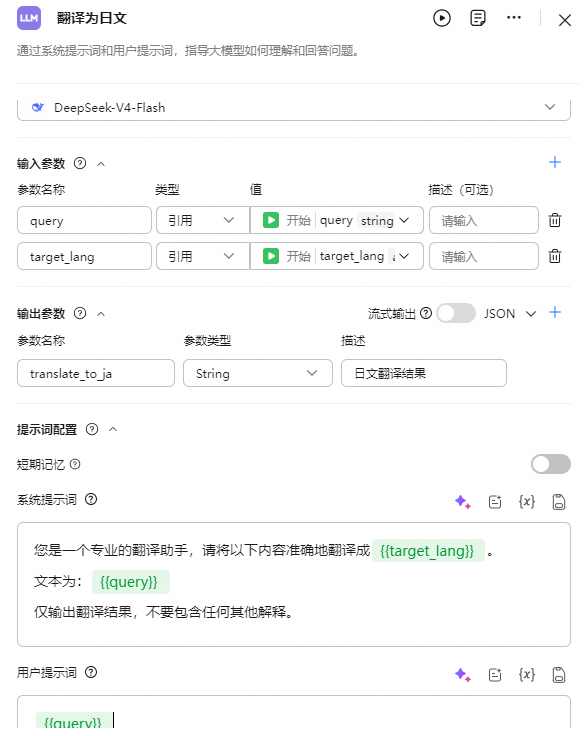Open the value selector for target_lang

(x=337, y=256)
